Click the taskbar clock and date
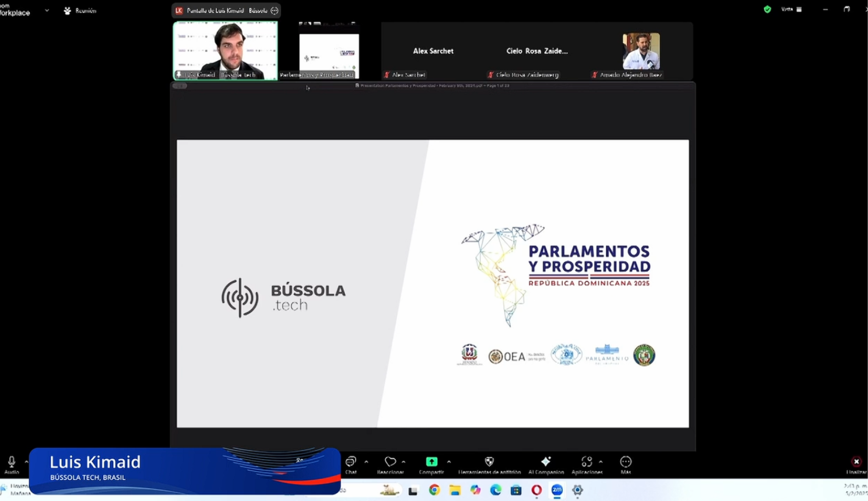 click(x=855, y=490)
